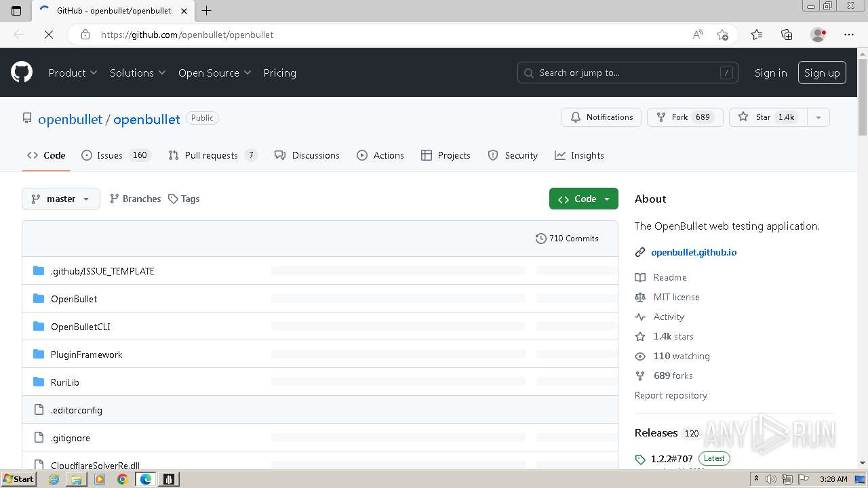Open the Releases 120 section
This screenshot has height=488, width=868.
point(668,432)
